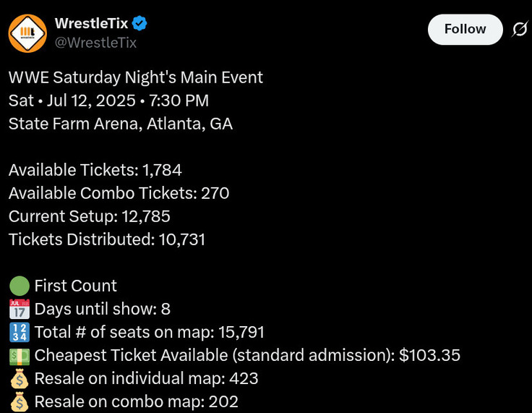Click the Current Setup: 12,785 line
Image resolution: width=532 pixels, height=413 pixels.
[89, 216]
